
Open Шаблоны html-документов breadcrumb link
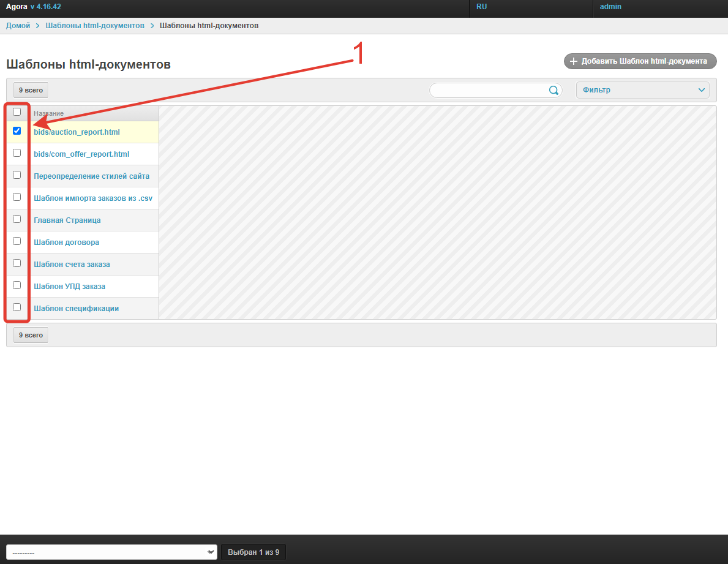pos(95,26)
